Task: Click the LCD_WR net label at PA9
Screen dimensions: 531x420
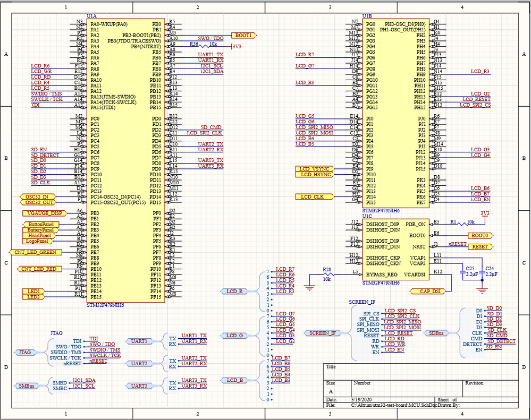Action: click(41, 71)
